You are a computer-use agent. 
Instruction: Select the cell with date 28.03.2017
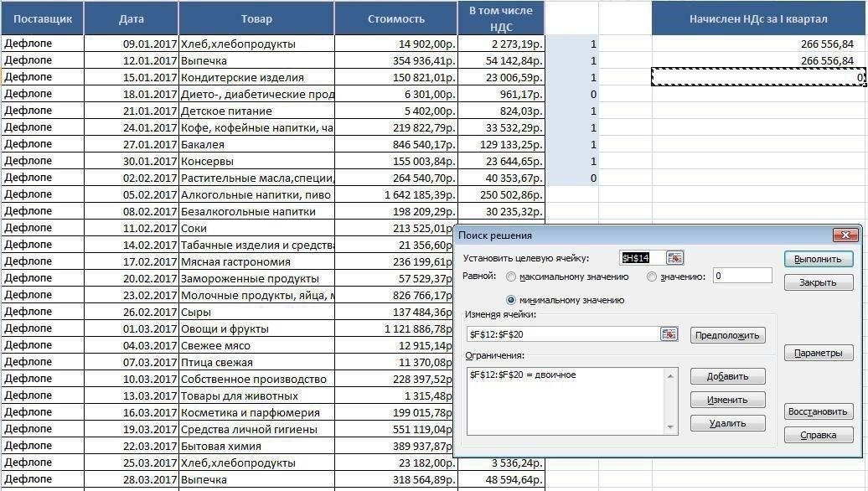(x=132, y=479)
